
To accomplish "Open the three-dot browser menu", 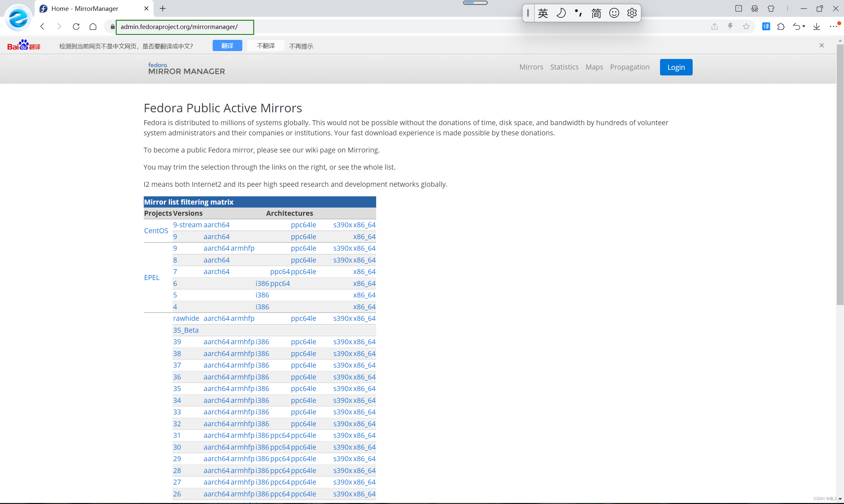I will pos(833,26).
